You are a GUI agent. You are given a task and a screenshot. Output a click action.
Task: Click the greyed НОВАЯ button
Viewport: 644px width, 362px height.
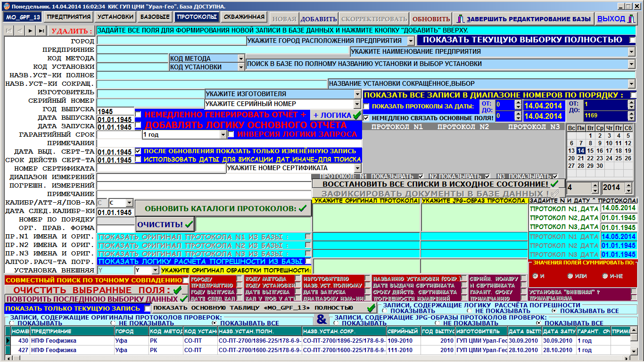pos(284,19)
